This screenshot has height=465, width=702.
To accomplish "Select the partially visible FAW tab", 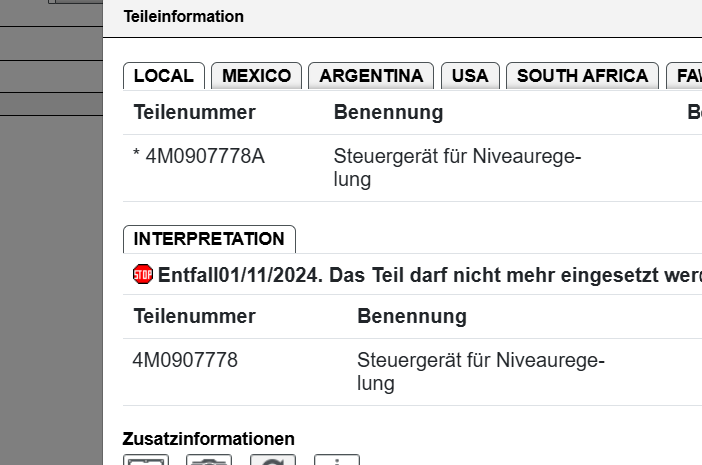I will 688,76.
